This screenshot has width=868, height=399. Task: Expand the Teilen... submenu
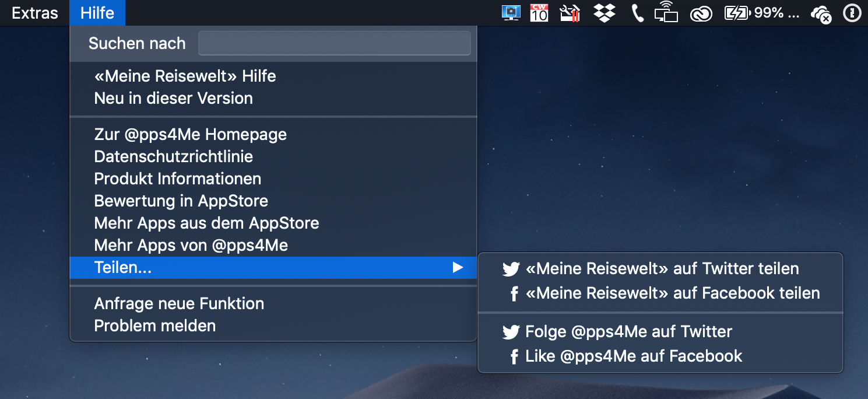click(x=273, y=268)
